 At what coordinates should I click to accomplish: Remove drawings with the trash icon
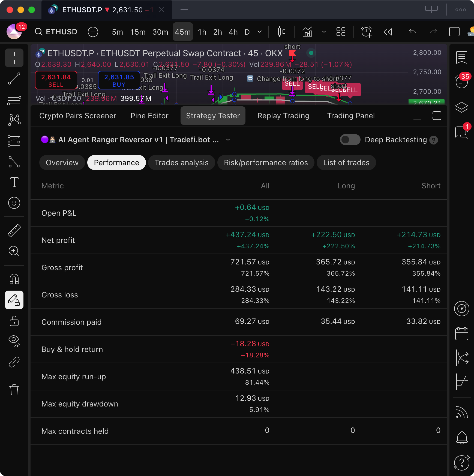14,390
